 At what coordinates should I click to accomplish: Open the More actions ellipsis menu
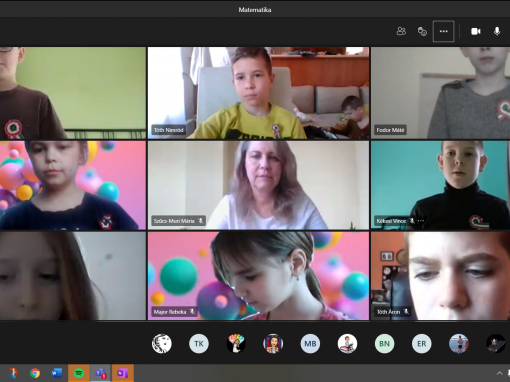[443, 31]
